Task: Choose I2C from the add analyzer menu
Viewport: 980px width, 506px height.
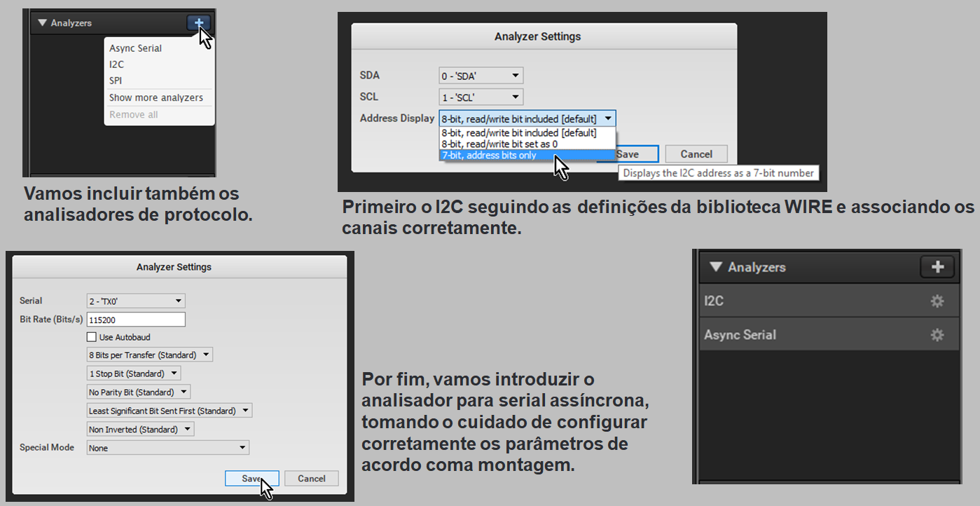Action: [116, 64]
